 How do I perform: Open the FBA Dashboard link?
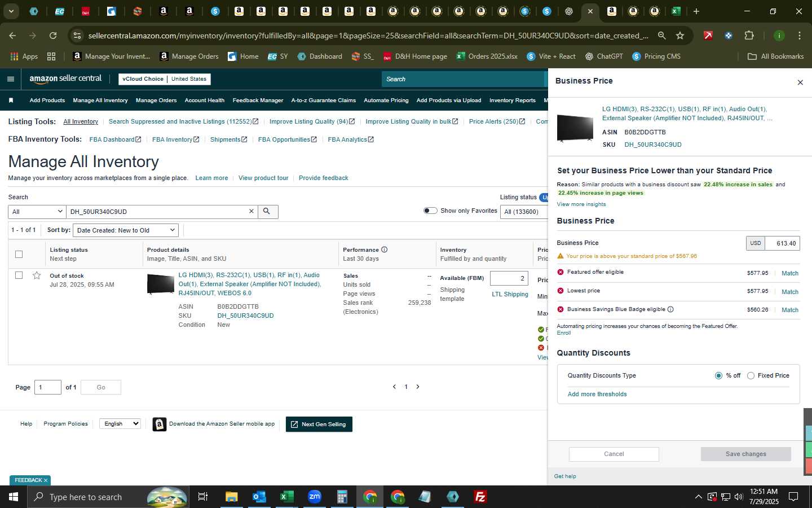(x=115, y=139)
